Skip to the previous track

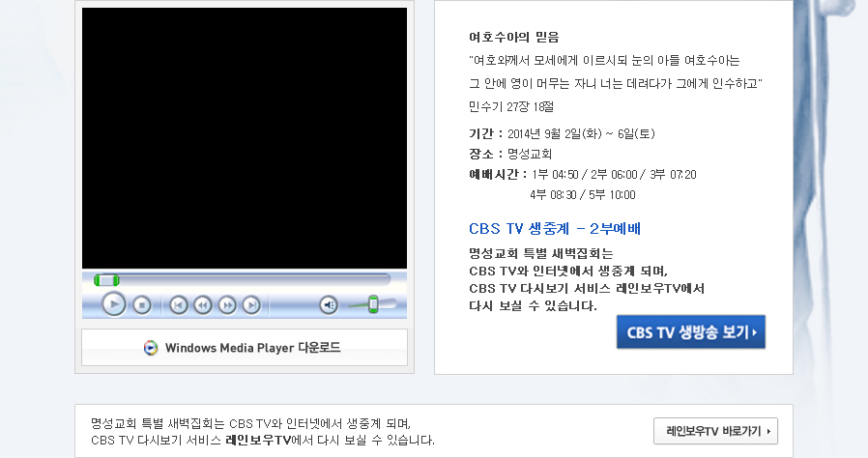point(178,305)
